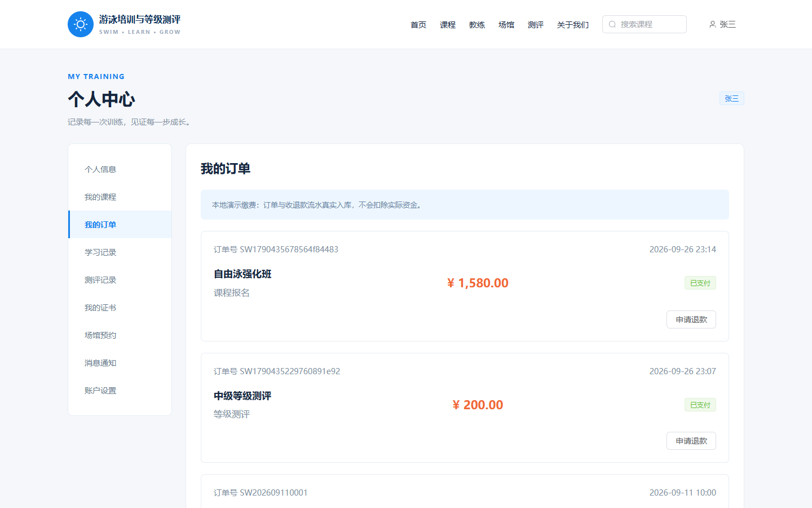This screenshot has height=508, width=812.
Task: Open 场馆预约 sidebar entry
Action: tap(120, 335)
